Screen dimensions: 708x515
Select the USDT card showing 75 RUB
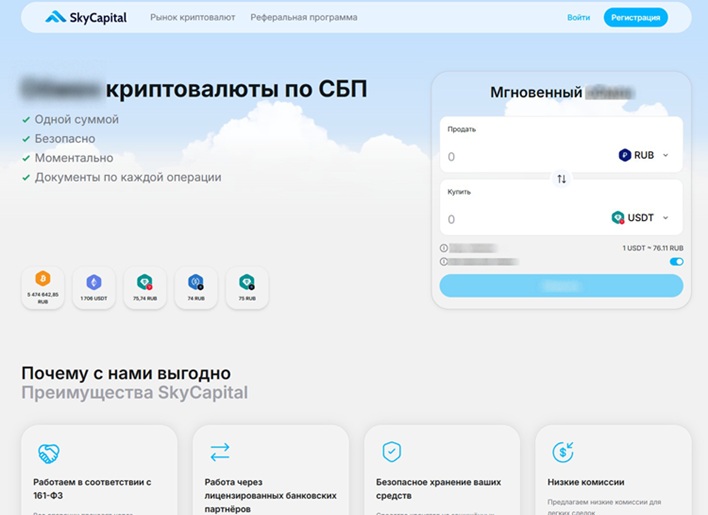pos(247,288)
